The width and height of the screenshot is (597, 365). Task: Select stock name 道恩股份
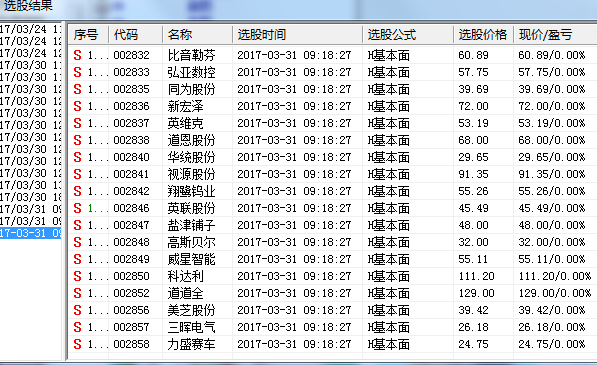(x=191, y=140)
